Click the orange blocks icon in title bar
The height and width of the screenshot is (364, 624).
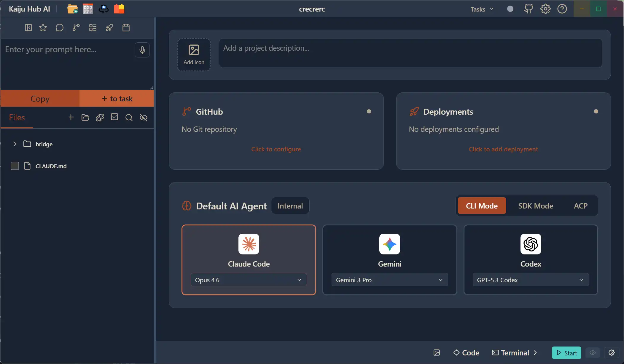click(119, 9)
